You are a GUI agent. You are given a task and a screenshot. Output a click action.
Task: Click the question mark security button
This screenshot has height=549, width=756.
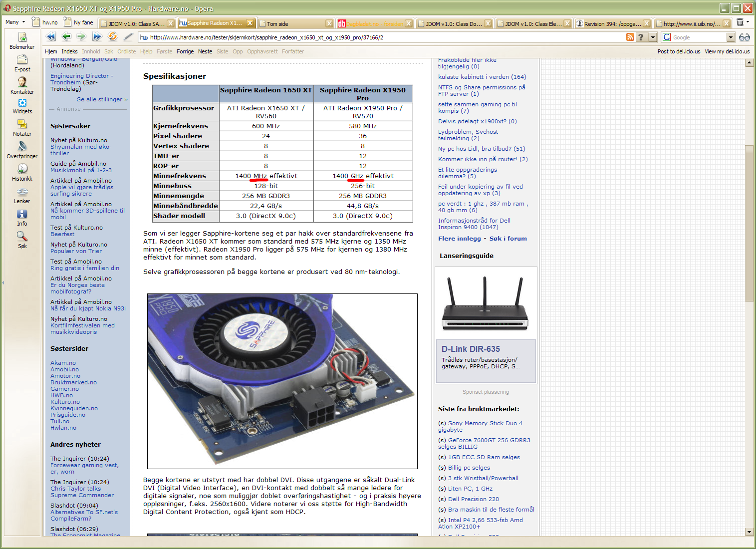click(x=641, y=37)
